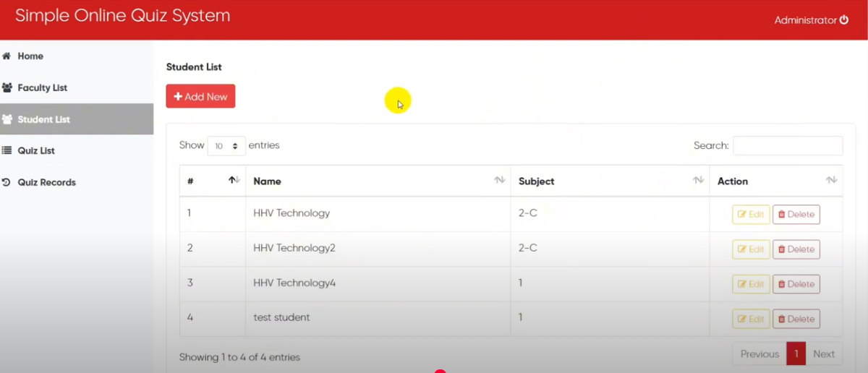
Task: Focus the Search input field
Action: [x=788, y=146]
